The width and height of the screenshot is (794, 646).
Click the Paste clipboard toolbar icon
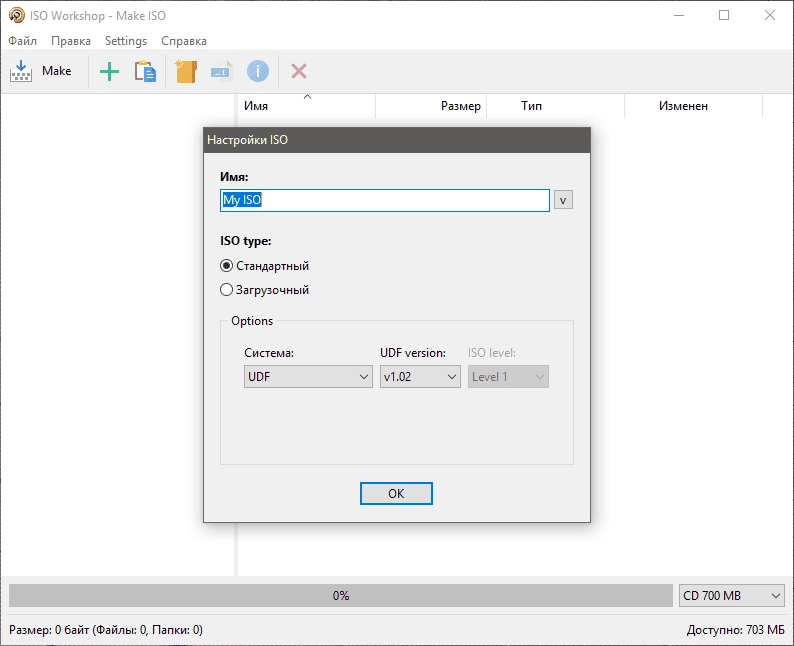145,71
